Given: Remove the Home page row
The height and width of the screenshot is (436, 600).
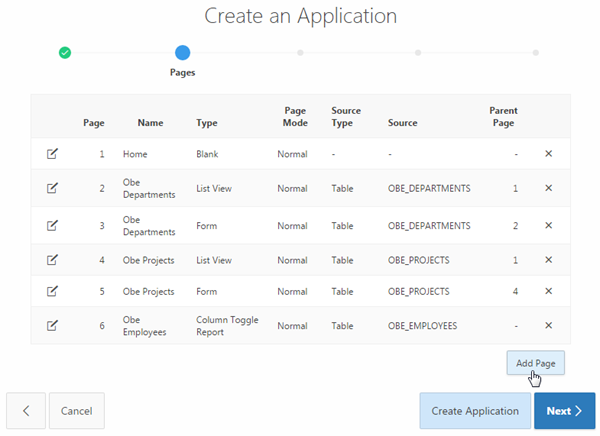Looking at the screenshot, I should point(548,153).
